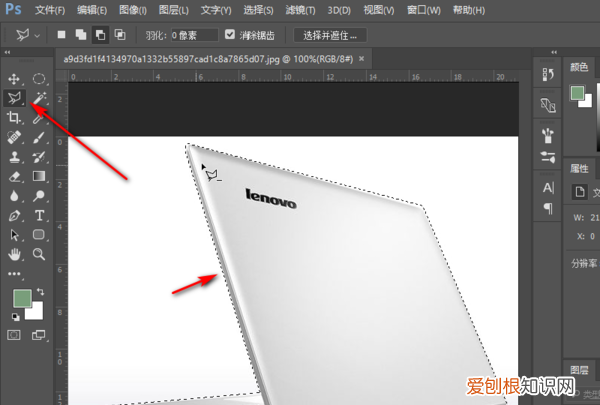Open the 滤镜(T) menu
The width and height of the screenshot is (600, 405).
pyautogui.click(x=300, y=10)
